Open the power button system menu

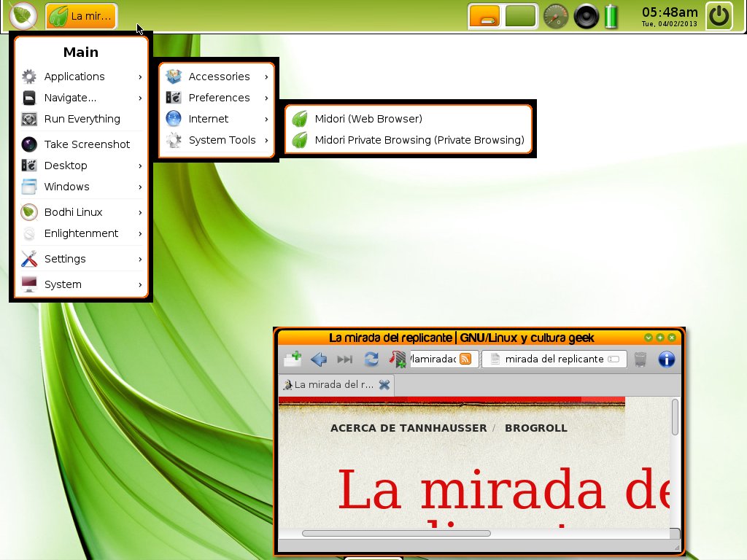point(719,16)
